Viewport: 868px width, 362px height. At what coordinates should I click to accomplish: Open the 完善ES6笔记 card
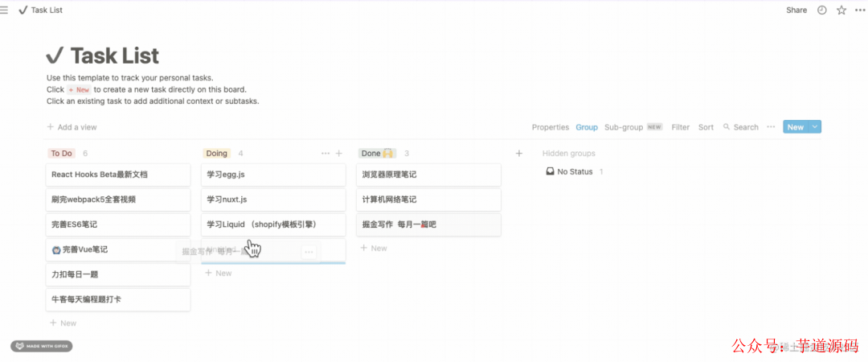118,224
